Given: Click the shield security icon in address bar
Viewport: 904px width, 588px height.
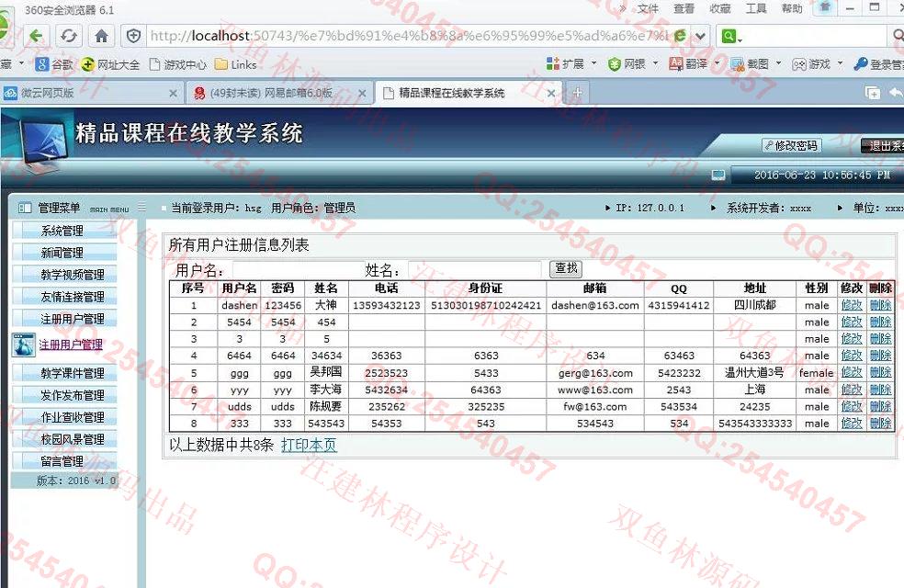Looking at the screenshot, I should point(134,36).
